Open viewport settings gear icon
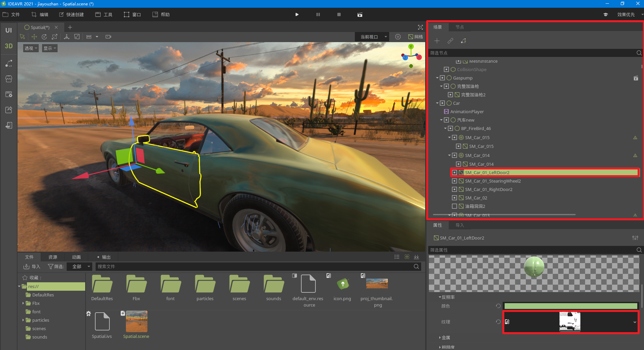This screenshot has width=644, height=350. point(398,37)
